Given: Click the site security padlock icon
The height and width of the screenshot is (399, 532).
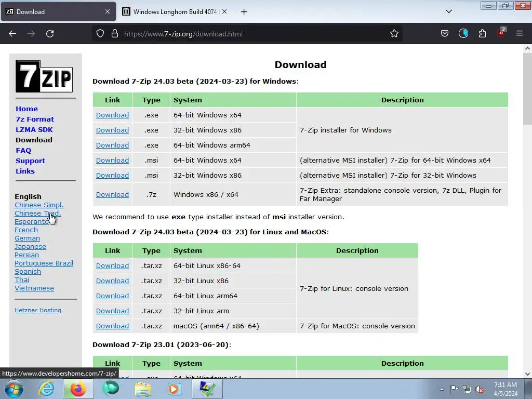Looking at the screenshot, I should [x=115, y=34].
